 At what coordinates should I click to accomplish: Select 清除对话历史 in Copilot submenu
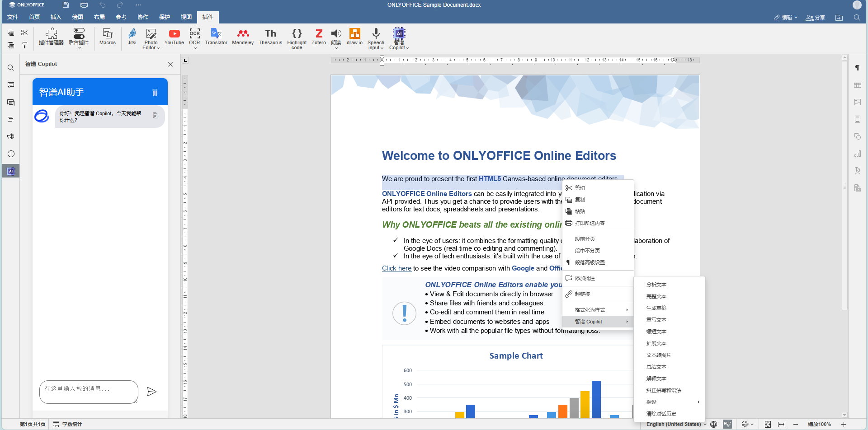click(670, 414)
